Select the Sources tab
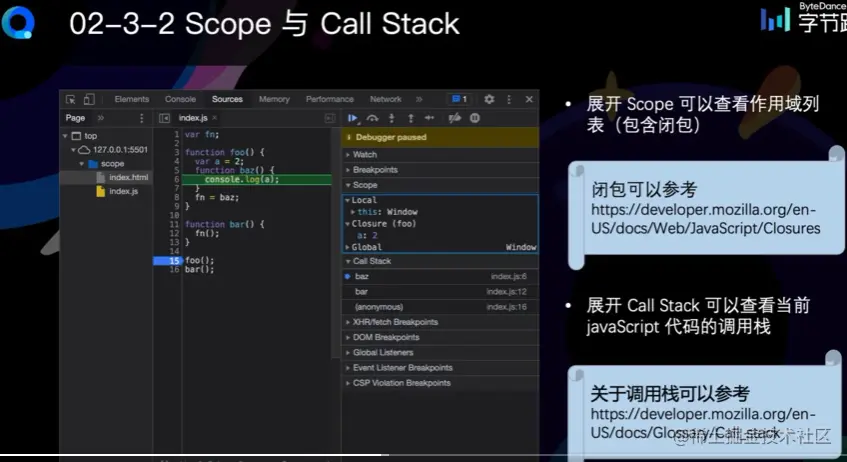This screenshot has width=847, height=462. pyautogui.click(x=227, y=99)
